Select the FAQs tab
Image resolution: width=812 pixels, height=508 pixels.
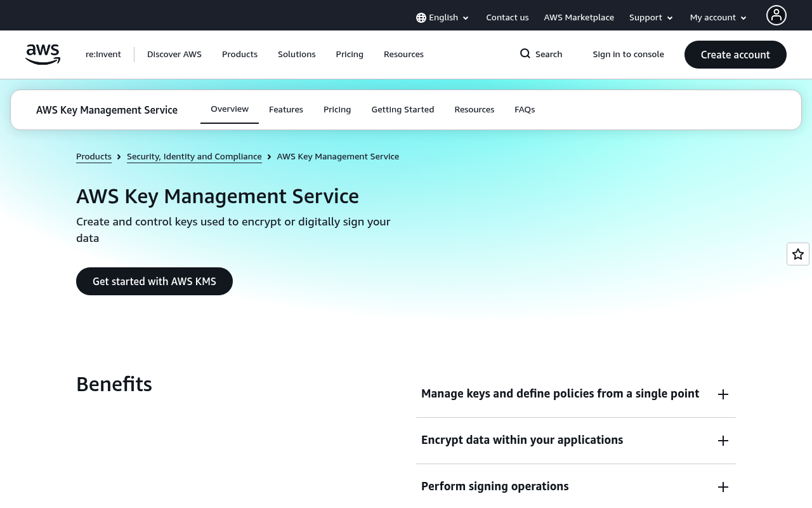(525, 110)
